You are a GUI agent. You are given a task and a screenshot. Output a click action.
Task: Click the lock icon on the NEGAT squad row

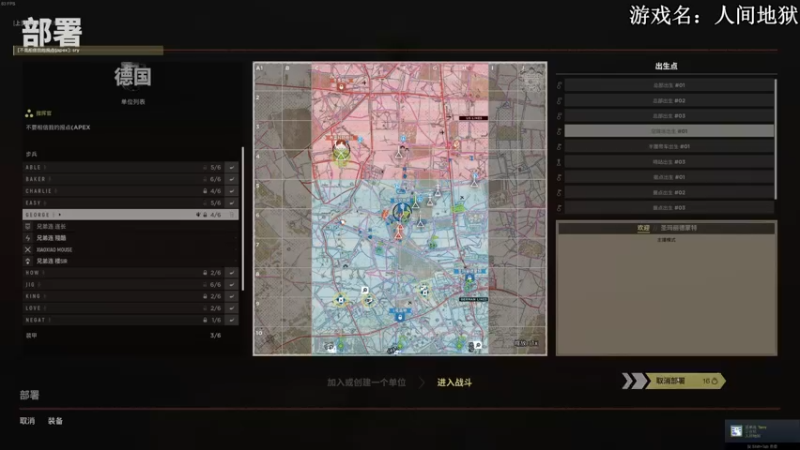(205, 320)
